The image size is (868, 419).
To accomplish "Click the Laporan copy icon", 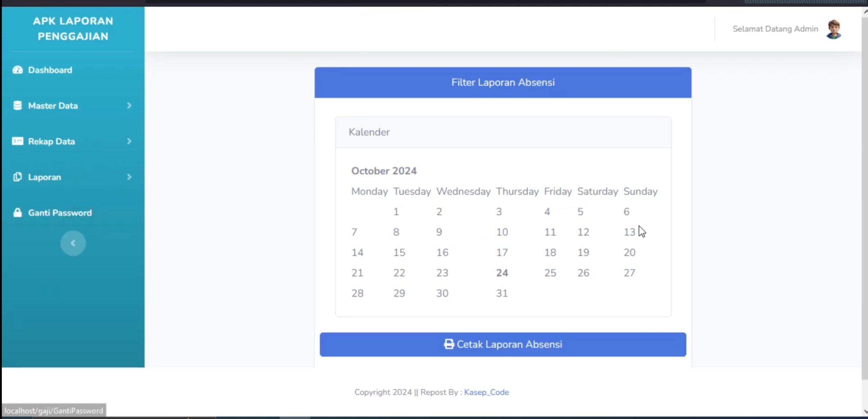I will (18, 177).
